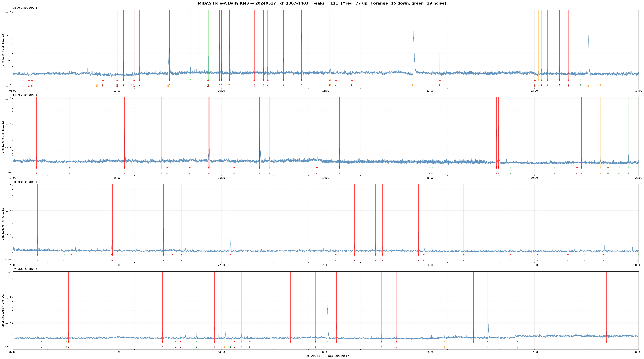Image resolution: width=644 pixels, height=359 pixels.
Task: Click the "17:00" time tick label
Action: (326, 178)
